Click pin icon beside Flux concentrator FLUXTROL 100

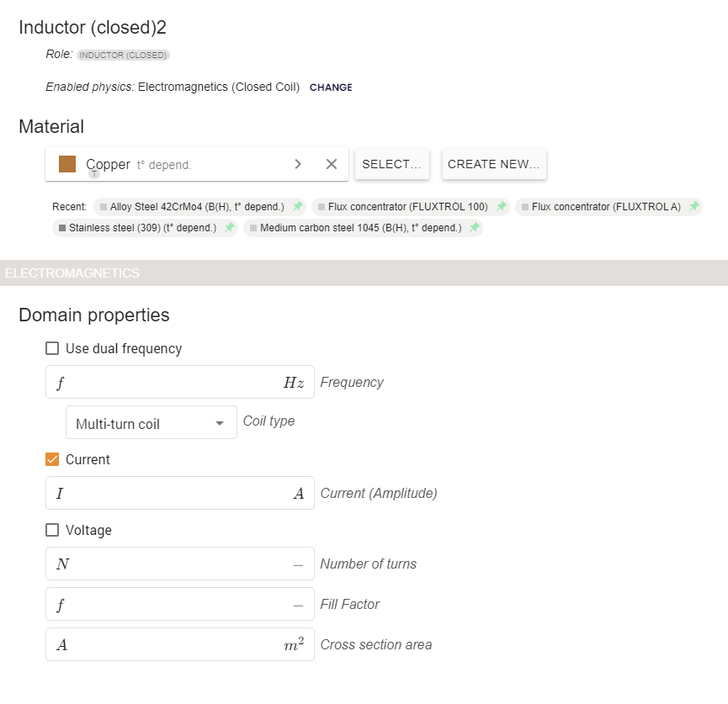(501, 207)
